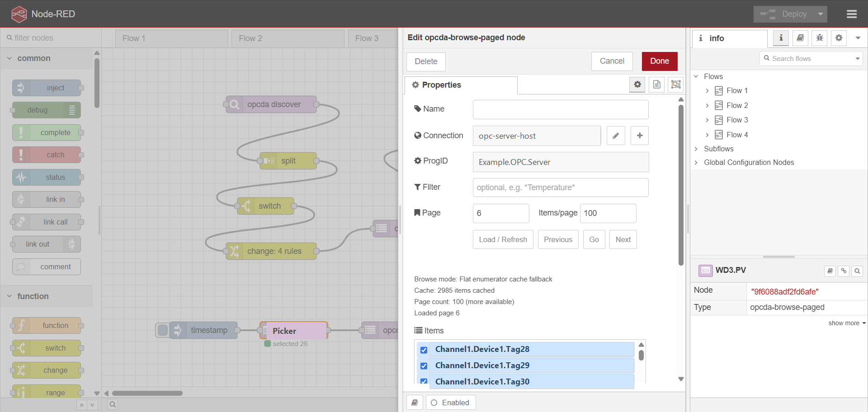Go to the Previous page
This screenshot has width=868, height=412.
click(x=558, y=239)
